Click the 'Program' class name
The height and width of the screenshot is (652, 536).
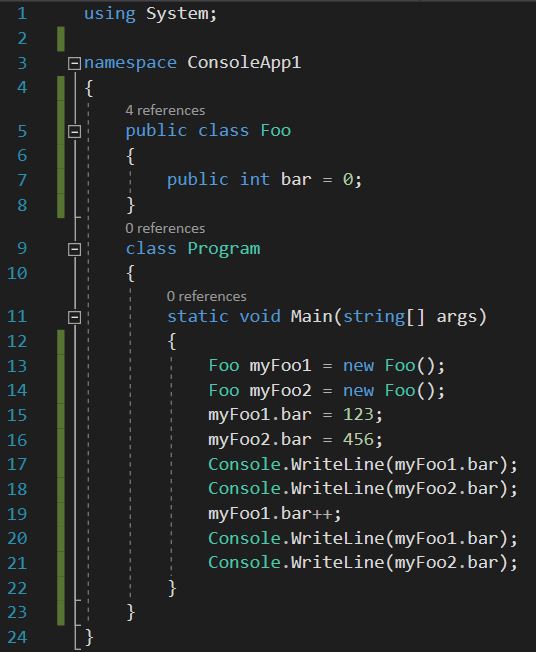[224, 249]
